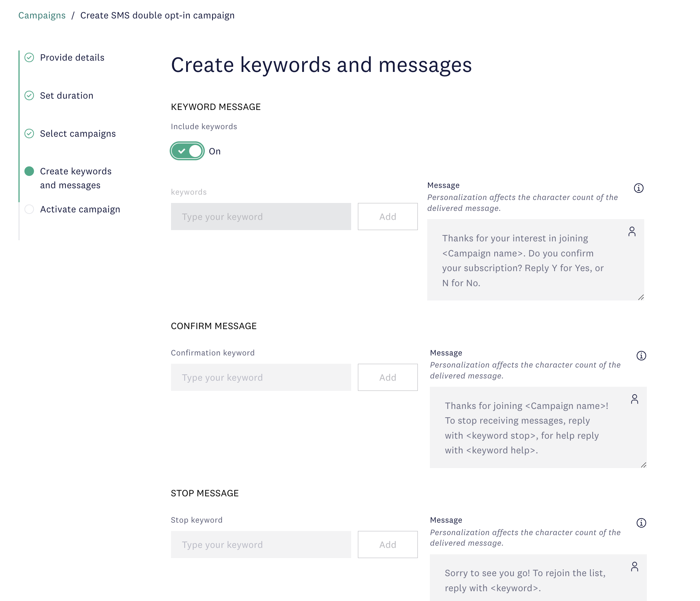The image size is (700, 601).
Task: Click personalization person icon in confirm message box
Action: point(634,399)
